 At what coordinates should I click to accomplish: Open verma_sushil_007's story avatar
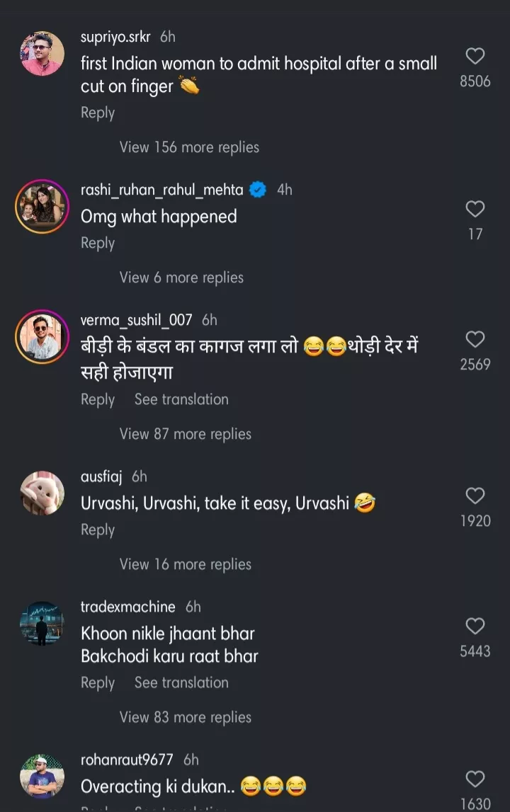point(42,336)
